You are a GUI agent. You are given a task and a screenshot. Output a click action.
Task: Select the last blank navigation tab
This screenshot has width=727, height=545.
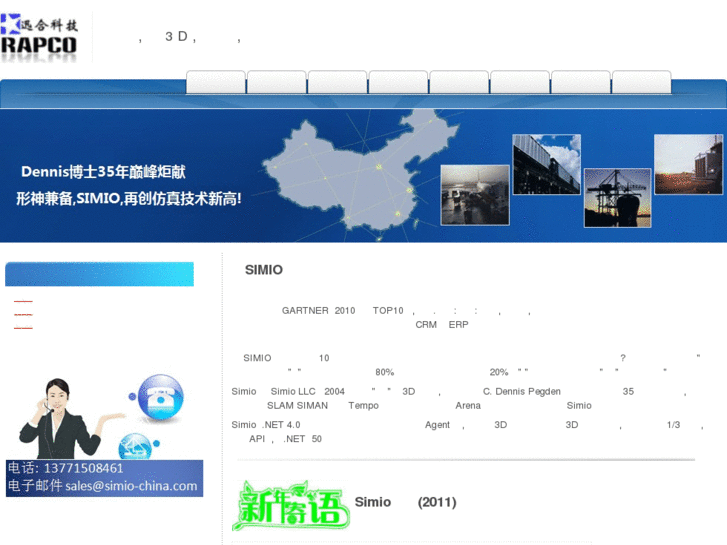tap(642, 82)
